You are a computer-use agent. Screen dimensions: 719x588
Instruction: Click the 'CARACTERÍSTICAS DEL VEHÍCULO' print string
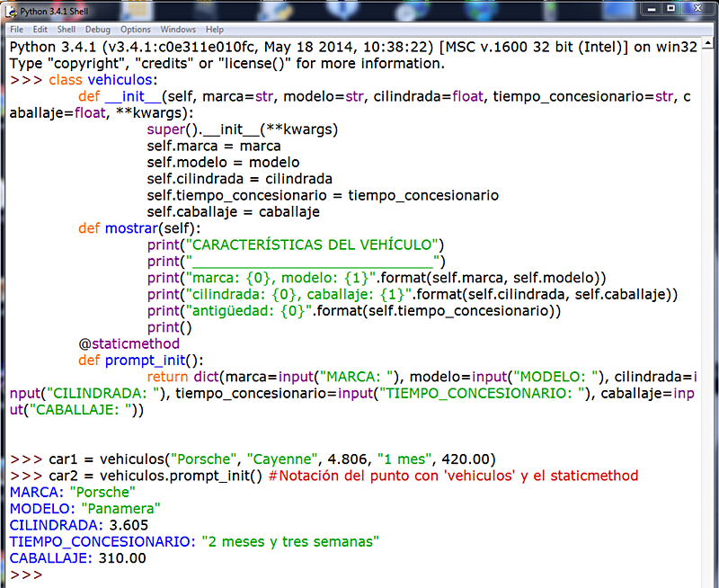312,245
